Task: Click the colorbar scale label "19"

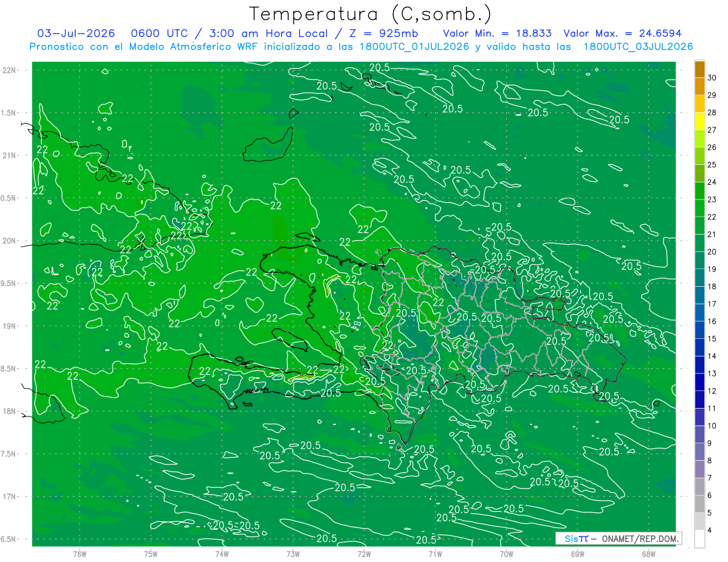Action: click(712, 269)
